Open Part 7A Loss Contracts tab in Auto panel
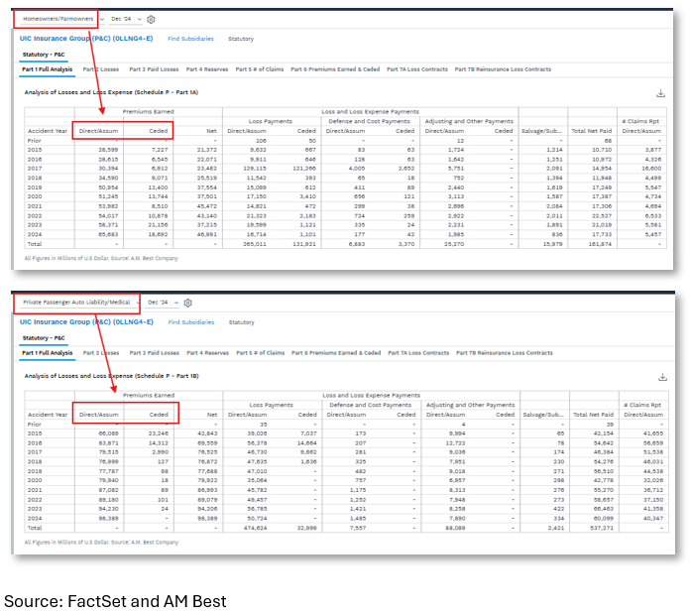 tap(417, 353)
